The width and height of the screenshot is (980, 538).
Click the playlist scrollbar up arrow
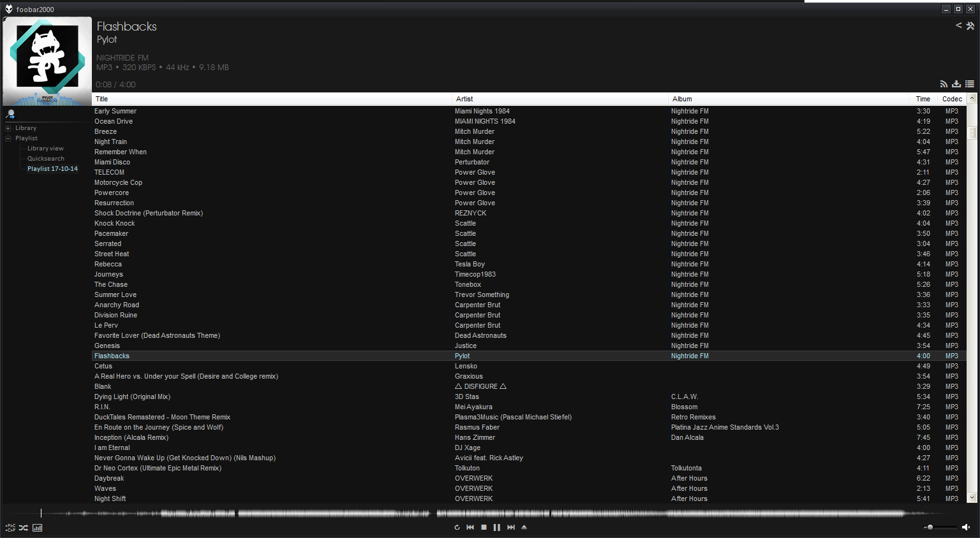point(972,98)
